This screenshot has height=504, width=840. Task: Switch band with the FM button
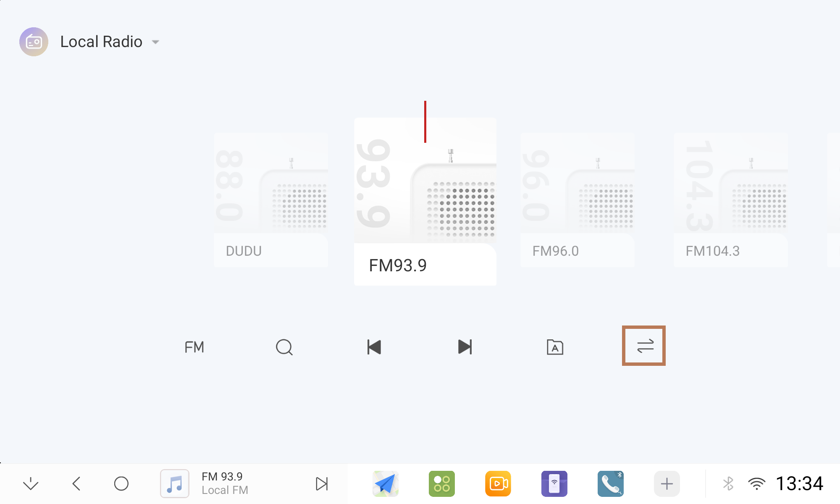(x=194, y=347)
